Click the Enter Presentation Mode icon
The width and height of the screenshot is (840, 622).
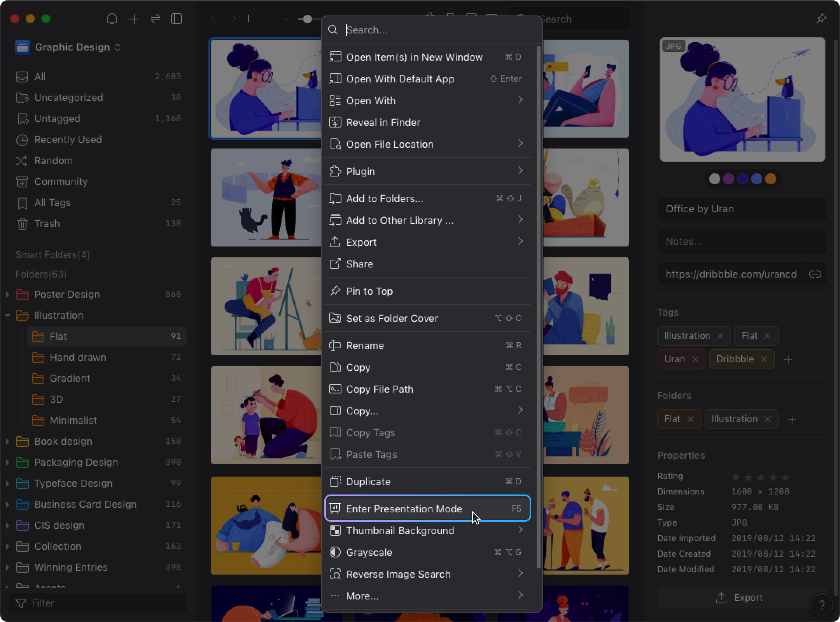[x=335, y=508]
